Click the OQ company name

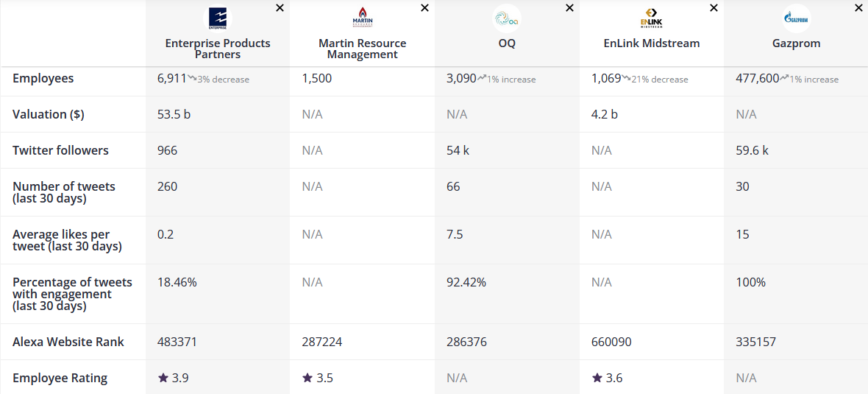tap(507, 43)
